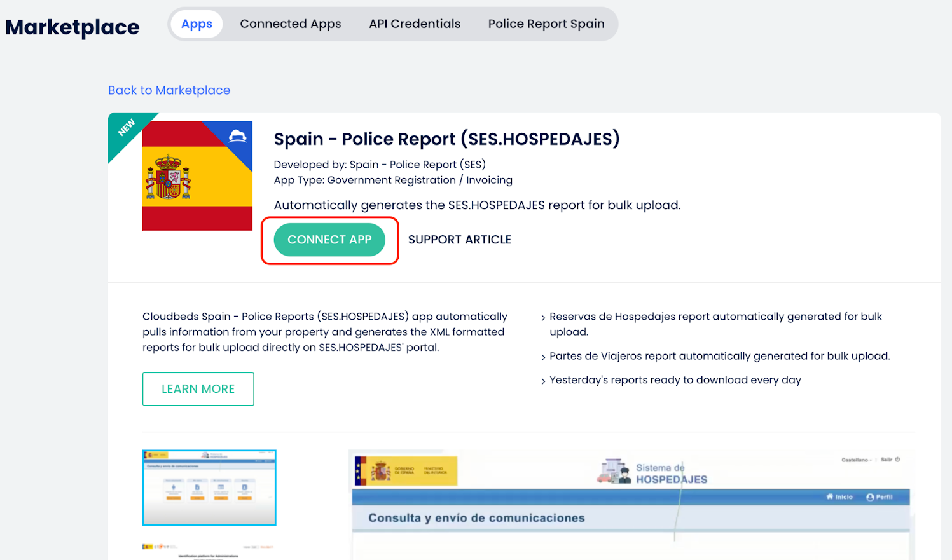The height and width of the screenshot is (560, 952).
Task: Click the Cloudbeds badge on the flag corner
Action: point(238,135)
